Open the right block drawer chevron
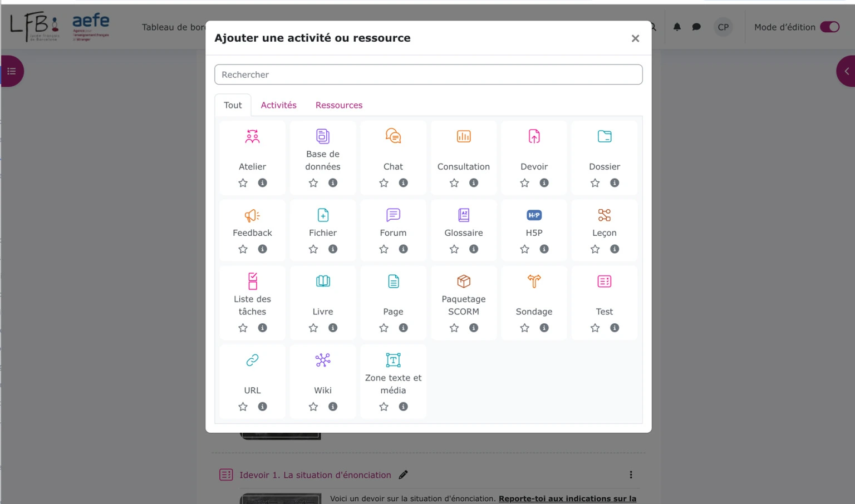 (x=847, y=71)
